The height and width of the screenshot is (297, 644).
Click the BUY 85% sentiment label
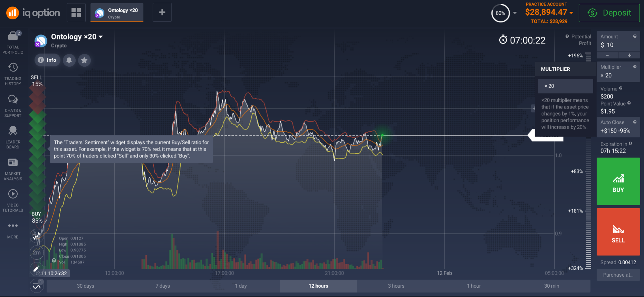tap(37, 217)
